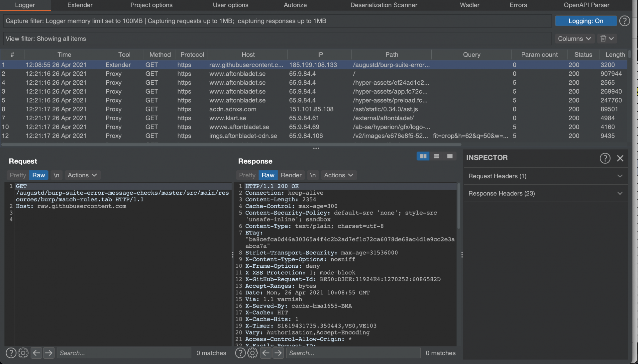Open the Project options tab
Viewport: 638px width, 364px height.
click(x=151, y=5)
